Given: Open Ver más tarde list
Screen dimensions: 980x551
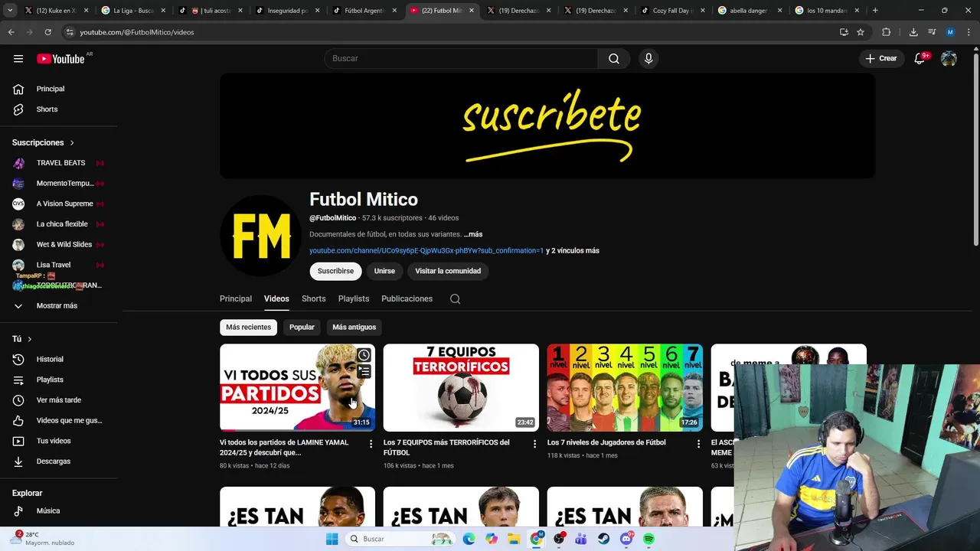Looking at the screenshot, I should tap(58, 400).
